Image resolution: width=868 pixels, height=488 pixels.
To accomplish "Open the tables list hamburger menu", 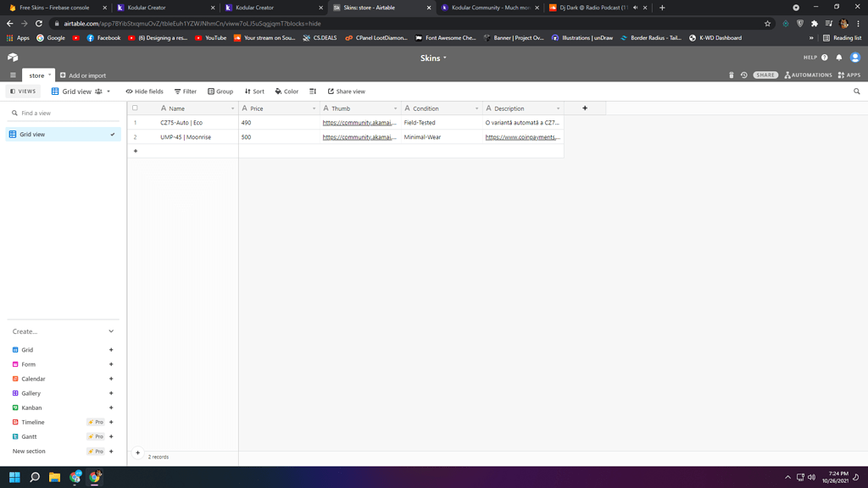I will coord(13,75).
